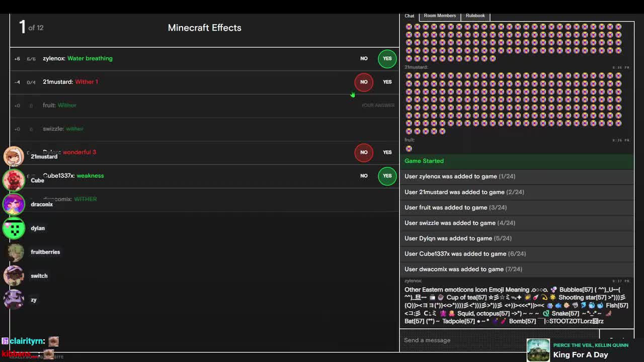Viewport: 644px width, 362px height.
Task: Click fruitberries' avatar icon
Action: [x=14, y=252]
